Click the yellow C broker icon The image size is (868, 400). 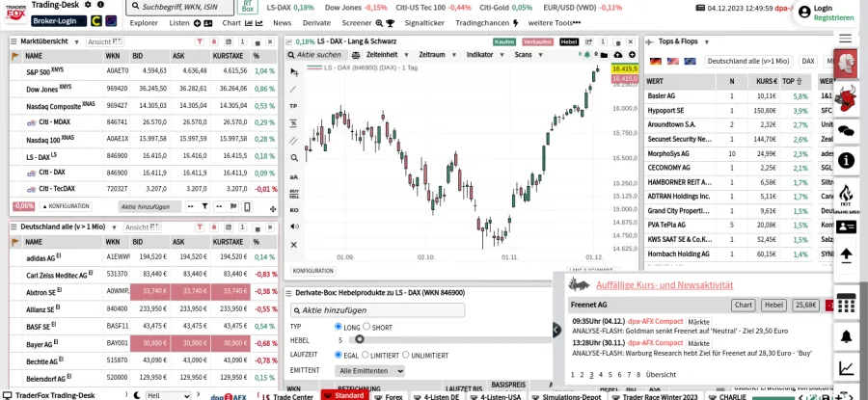(95, 21)
